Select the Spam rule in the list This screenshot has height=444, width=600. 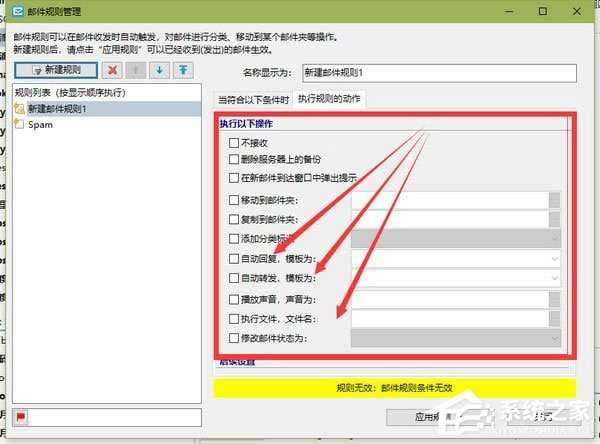click(41, 125)
